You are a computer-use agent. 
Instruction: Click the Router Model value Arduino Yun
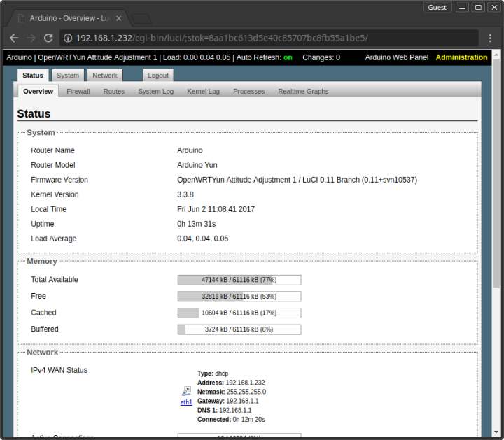tap(197, 165)
